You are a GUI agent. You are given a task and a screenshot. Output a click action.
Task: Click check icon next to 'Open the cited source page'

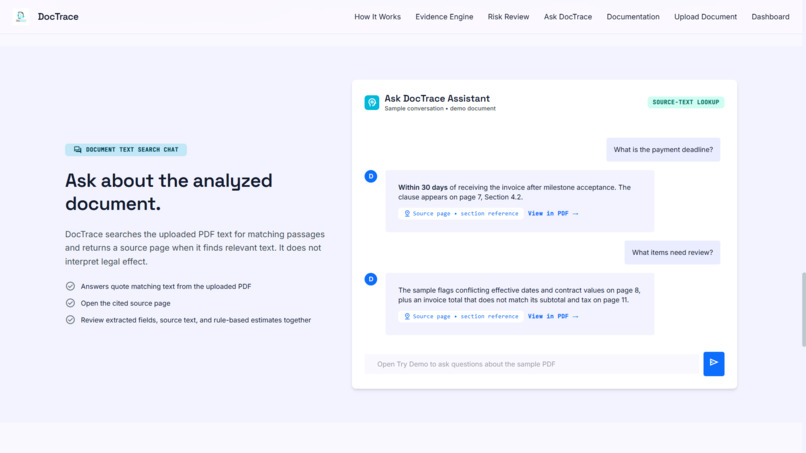[70, 303]
